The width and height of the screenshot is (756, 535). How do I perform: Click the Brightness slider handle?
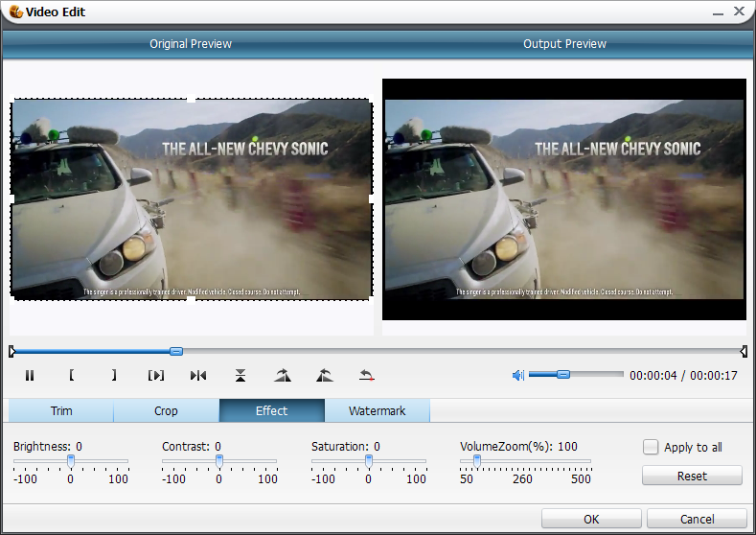[x=70, y=461]
